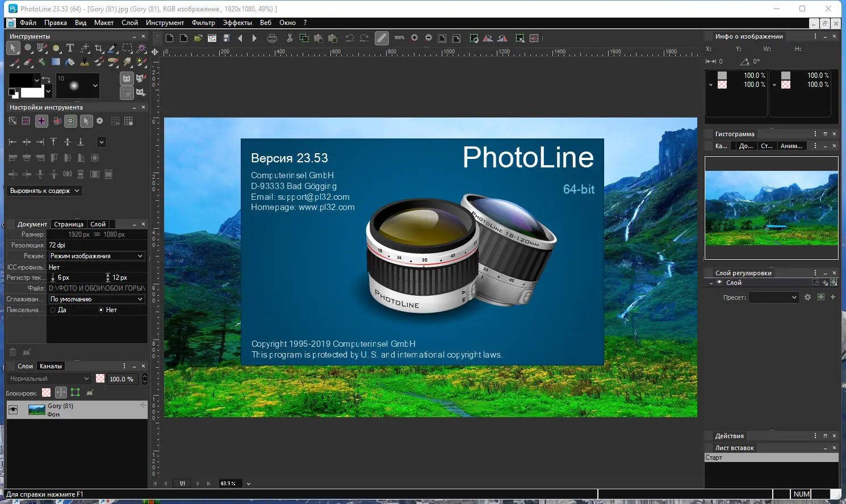Click the Save floppy disk icon
The image size is (846, 504).
226,38
